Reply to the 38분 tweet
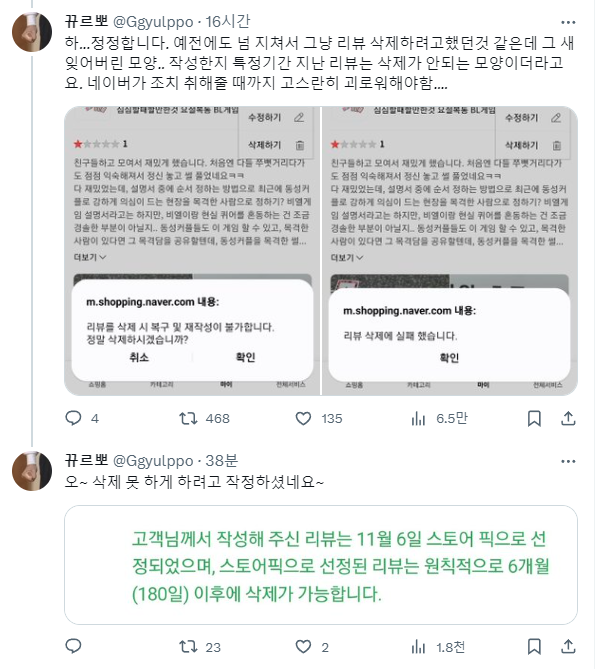 click(73, 647)
